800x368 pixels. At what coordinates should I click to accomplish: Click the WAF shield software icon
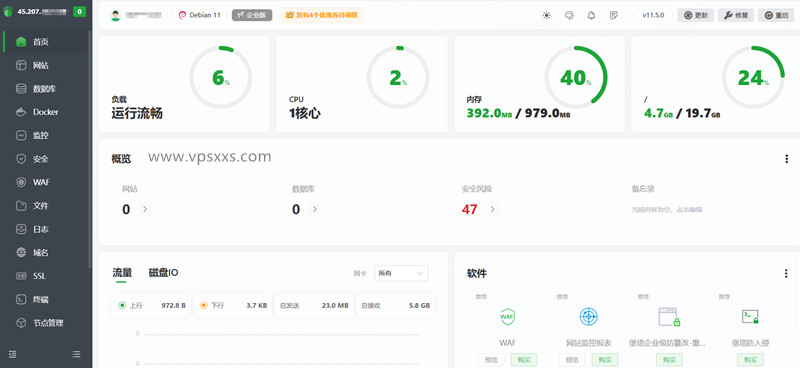tap(507, 317)
